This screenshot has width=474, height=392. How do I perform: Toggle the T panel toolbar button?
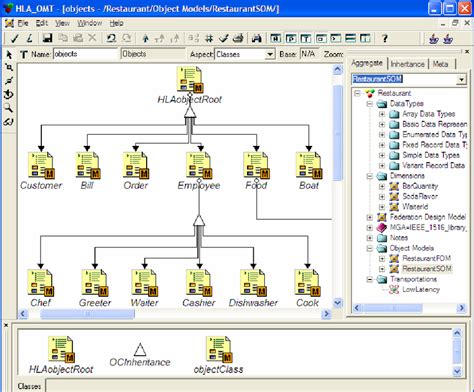coord(306,38)
